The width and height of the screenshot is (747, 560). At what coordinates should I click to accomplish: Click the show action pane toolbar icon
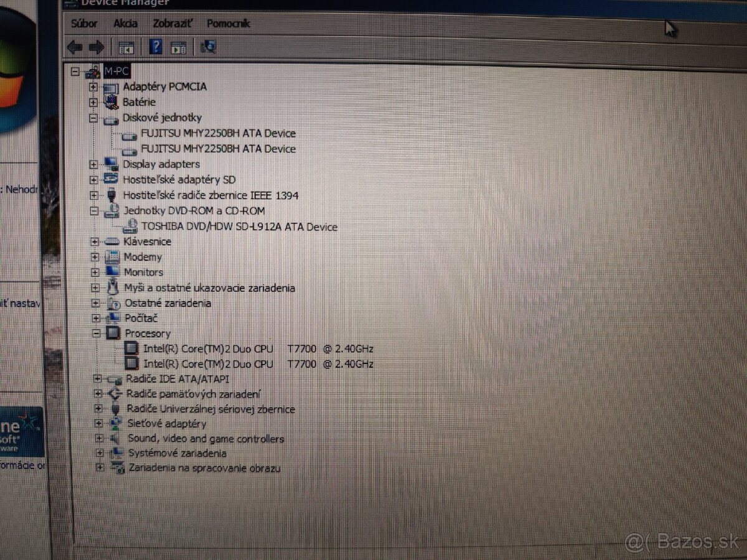(179, 46)
